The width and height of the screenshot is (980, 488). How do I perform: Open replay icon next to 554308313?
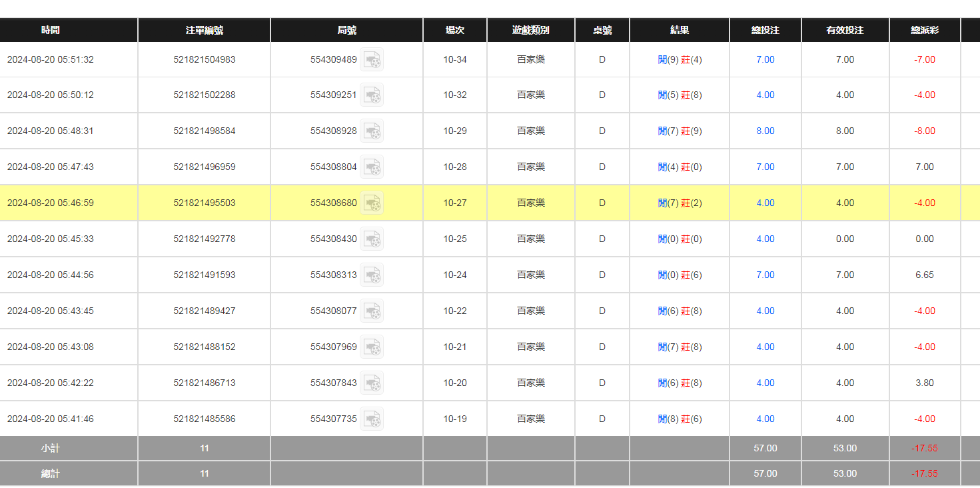[372, 275]
